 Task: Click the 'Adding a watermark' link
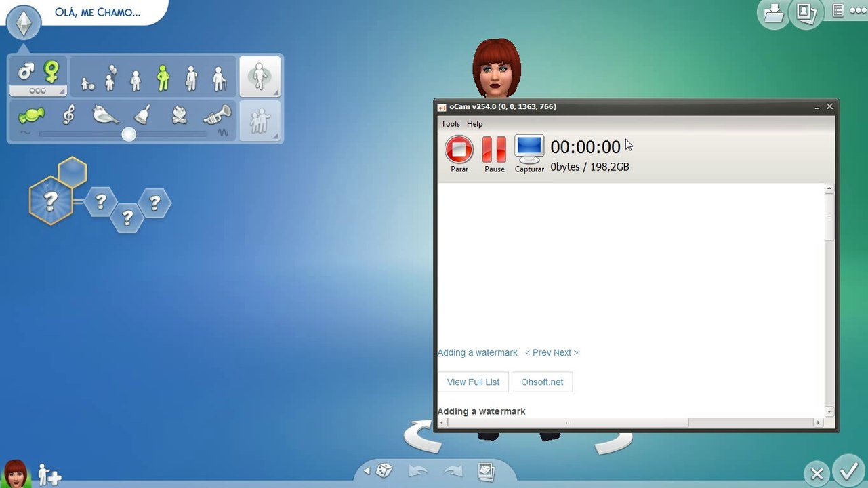(477, 353)
